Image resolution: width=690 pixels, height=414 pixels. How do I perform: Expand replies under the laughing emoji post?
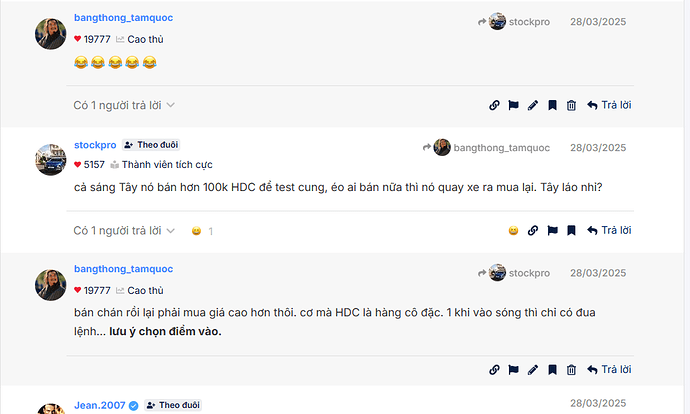pos(124,105)
